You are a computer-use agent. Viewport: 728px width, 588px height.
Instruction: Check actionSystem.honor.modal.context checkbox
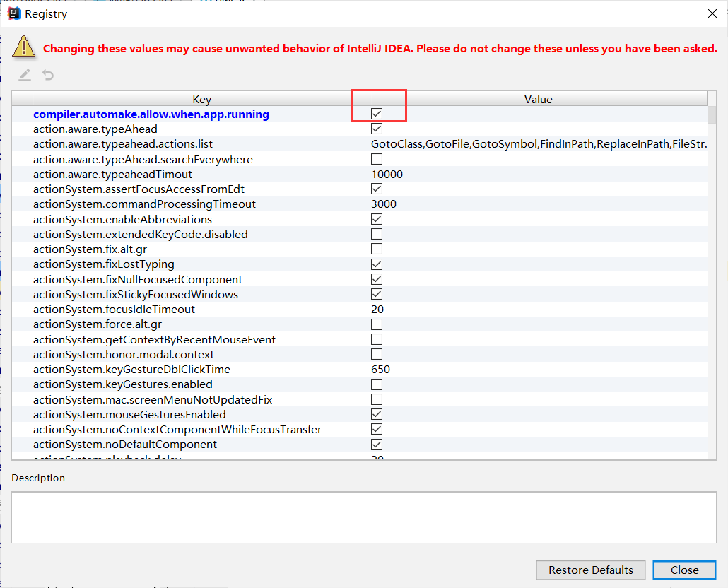(x=377, y=354)
